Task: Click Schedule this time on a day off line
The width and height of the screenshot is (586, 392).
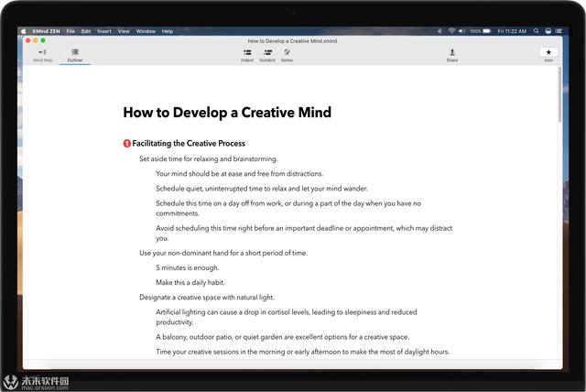Action: pos(288,208)
